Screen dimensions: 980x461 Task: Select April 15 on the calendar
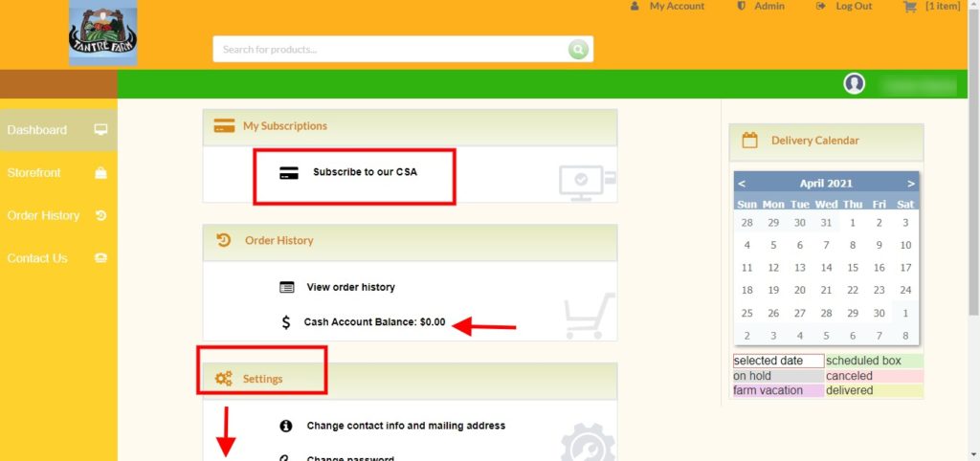pyautogui.click(x=853, y=268)
